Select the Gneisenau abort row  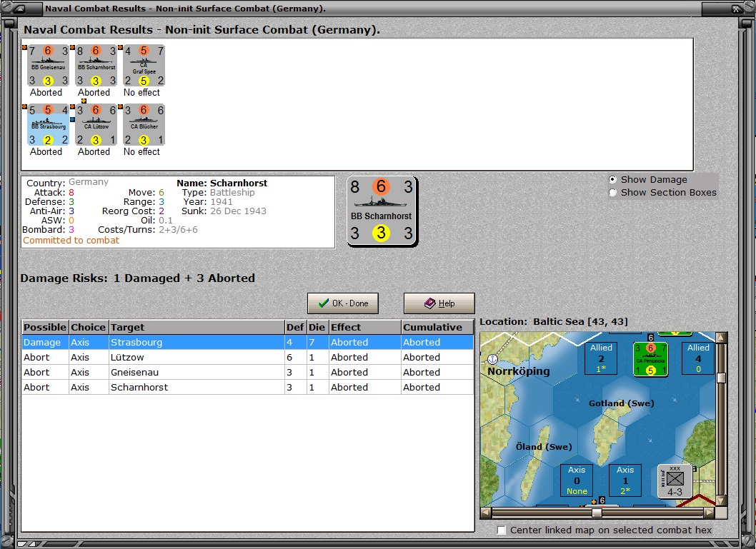click(248, 372)
